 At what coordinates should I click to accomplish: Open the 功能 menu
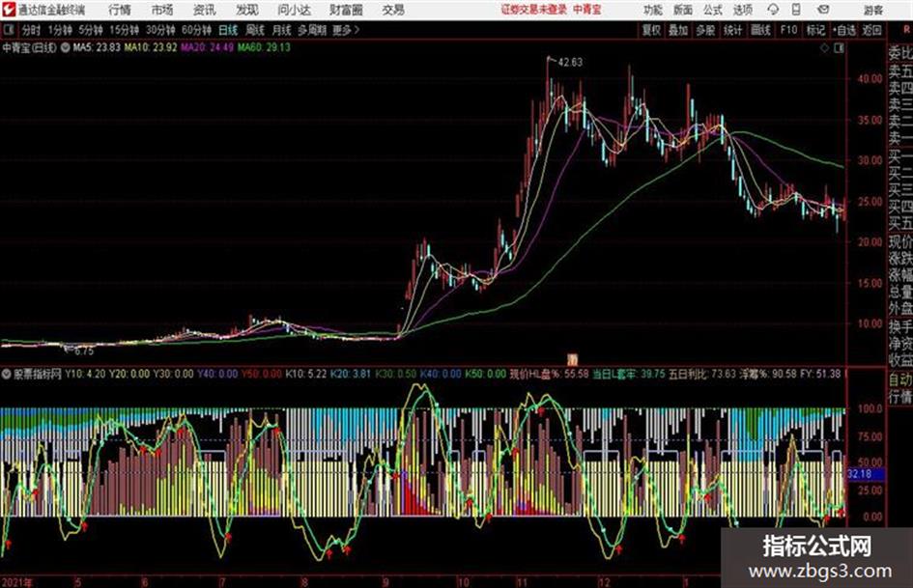[653, 10]
